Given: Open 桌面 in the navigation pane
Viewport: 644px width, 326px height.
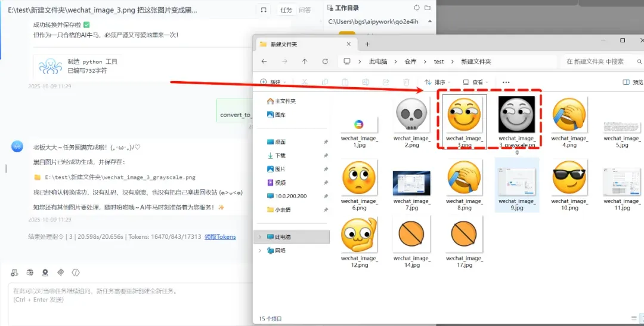Looking at the screenshot, I should click(277, 142).
